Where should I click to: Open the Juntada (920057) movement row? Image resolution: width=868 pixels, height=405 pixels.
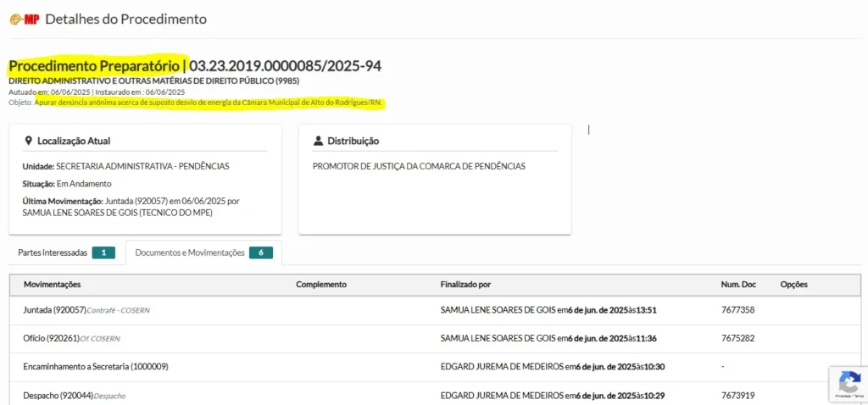(55, 310)
